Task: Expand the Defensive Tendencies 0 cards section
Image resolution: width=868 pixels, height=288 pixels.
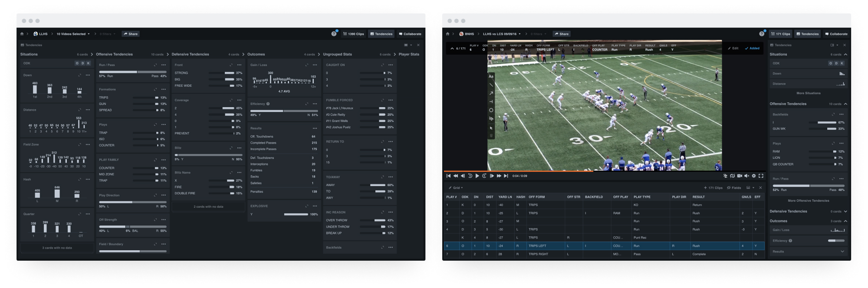Action: [x=845, y=212]
